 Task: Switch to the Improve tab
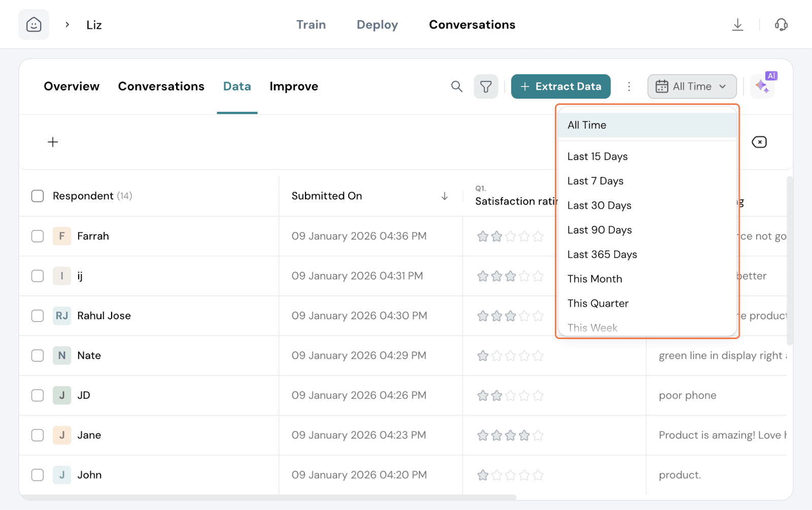[x=293, y=87]
